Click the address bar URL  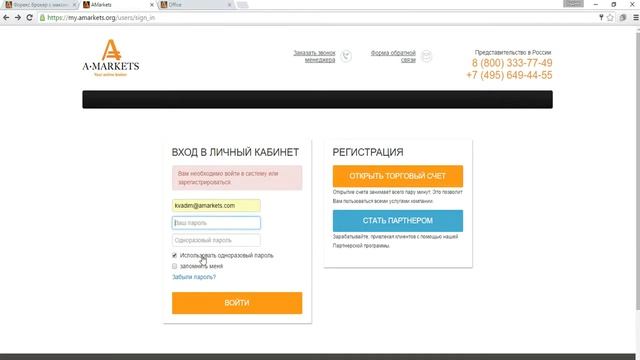(x=101, y=18)
